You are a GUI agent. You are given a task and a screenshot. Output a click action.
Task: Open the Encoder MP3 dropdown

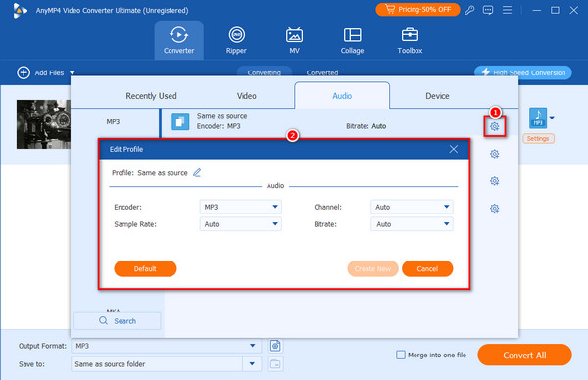(241, 207)
